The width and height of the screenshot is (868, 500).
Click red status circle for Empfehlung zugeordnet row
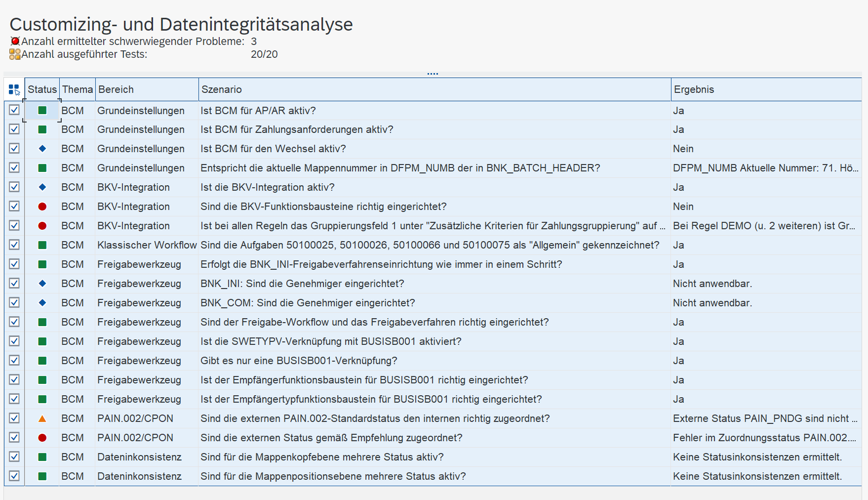42,438
